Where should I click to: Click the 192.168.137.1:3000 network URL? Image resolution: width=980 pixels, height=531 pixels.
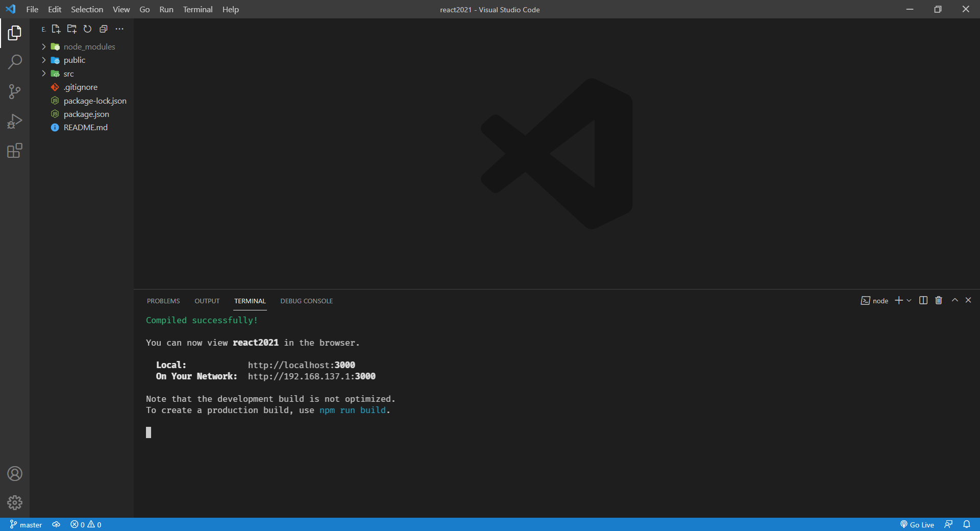point(311,376)
